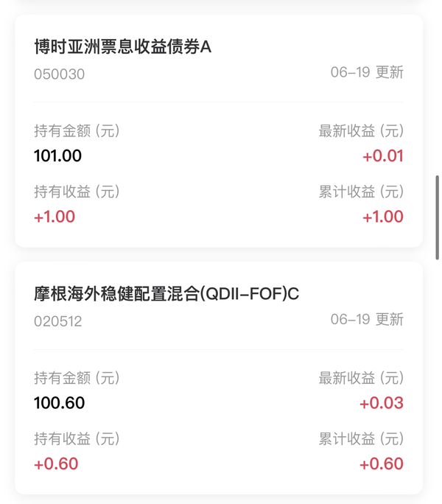
Task: Select the fund code 050030
Action: click(x=59, y=74)
